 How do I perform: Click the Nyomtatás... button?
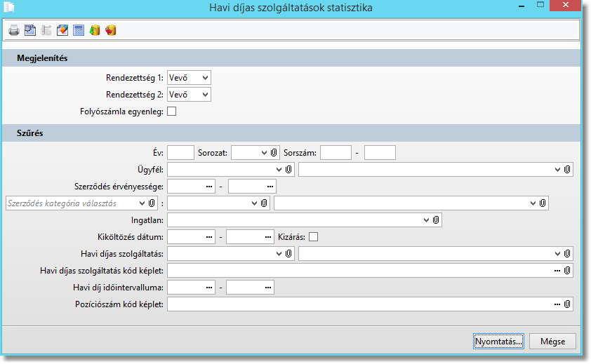click(x=498, y=342)
